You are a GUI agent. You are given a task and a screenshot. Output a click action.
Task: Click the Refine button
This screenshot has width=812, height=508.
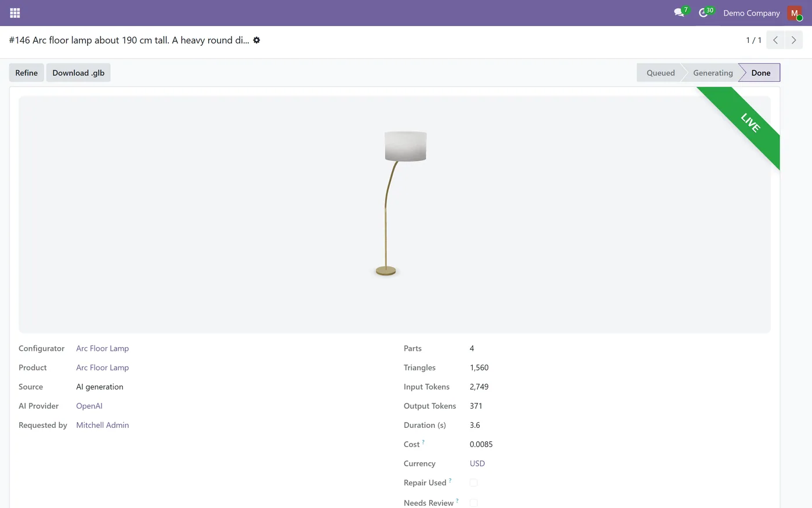click(x=26, y=73)
